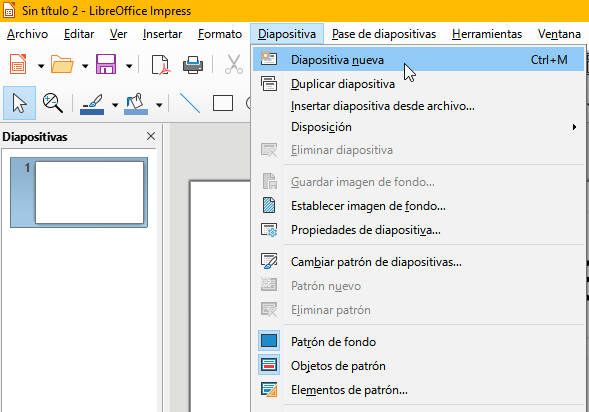Click the Impress document icon in title bar
589x412 pixels.
click(x=9, y=10)
